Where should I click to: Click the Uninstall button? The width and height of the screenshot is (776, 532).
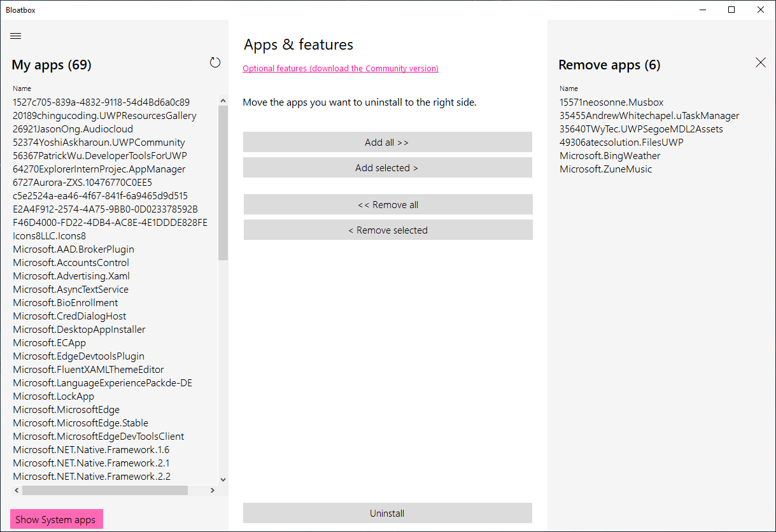tap(387, 514)
